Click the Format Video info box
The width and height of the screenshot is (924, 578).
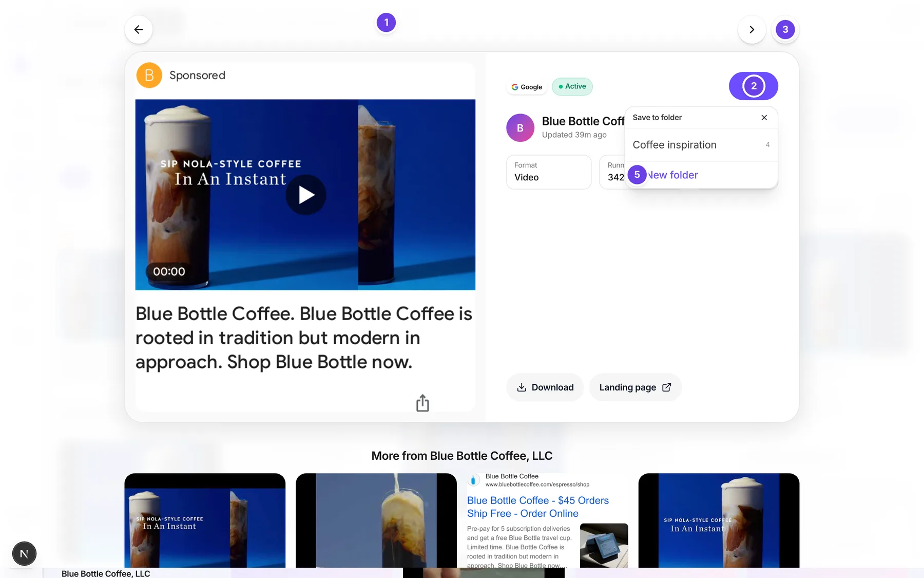(549, 172)
